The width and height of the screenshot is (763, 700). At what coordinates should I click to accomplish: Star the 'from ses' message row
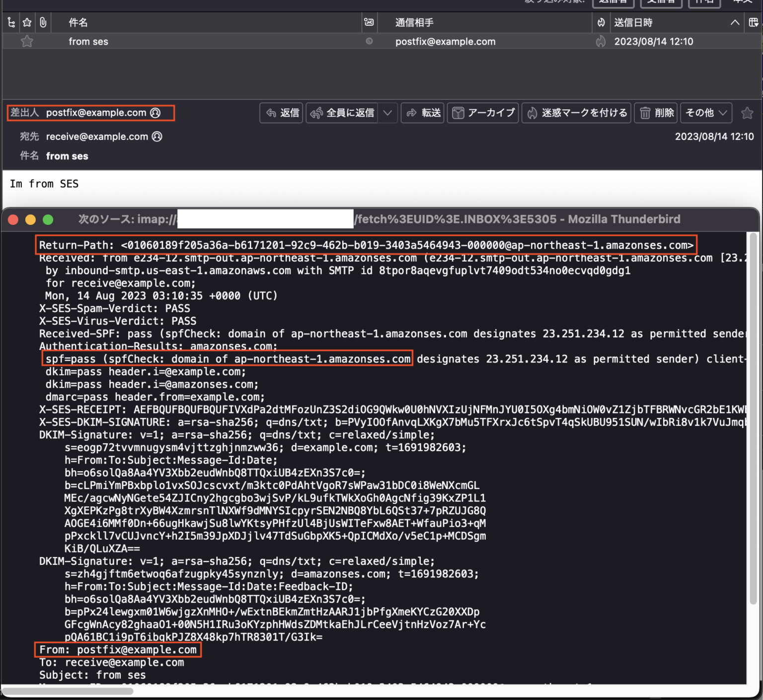(x=27, y=41)
